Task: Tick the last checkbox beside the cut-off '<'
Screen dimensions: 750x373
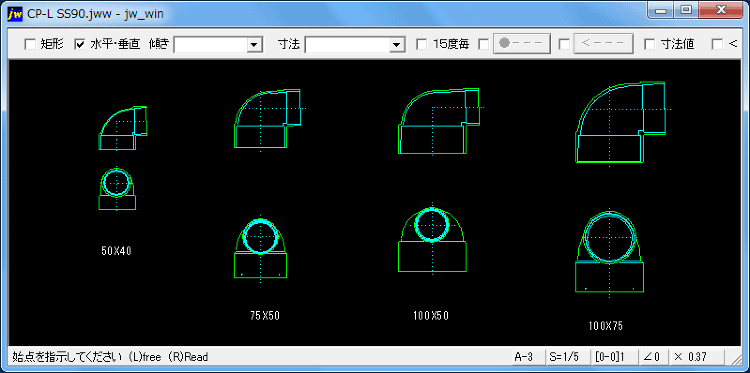Action: click(x=717, y=44)
